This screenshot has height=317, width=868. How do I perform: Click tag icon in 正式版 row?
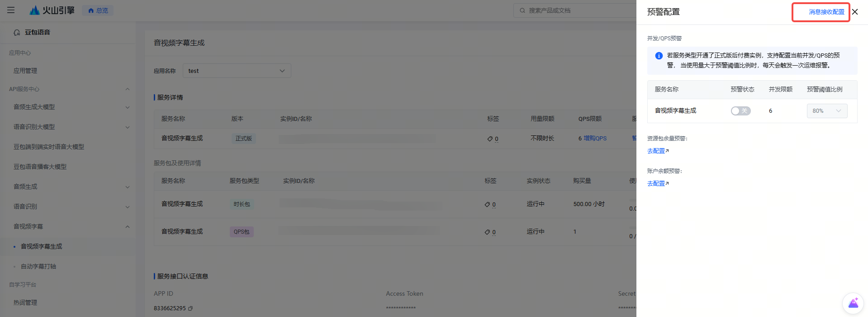point(490,139)
